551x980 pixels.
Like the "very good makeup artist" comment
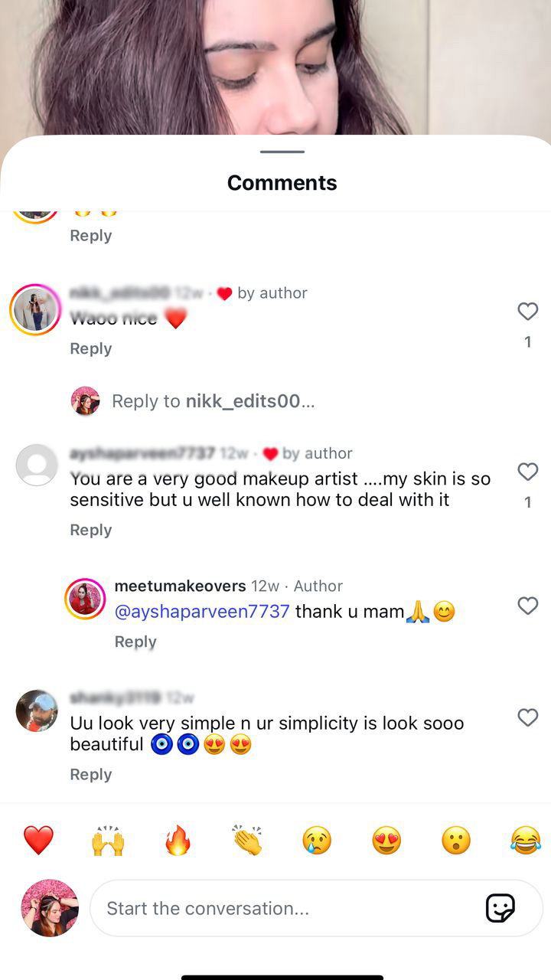tap(527, 472)
